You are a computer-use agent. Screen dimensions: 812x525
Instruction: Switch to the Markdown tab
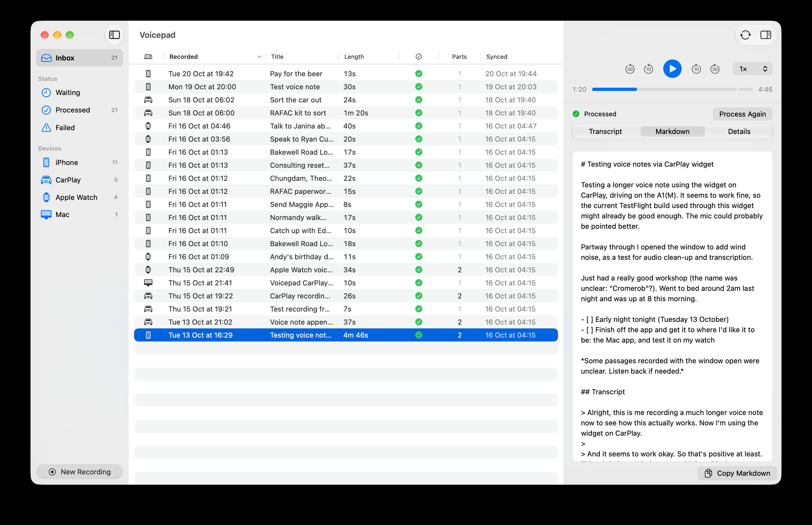672,132
